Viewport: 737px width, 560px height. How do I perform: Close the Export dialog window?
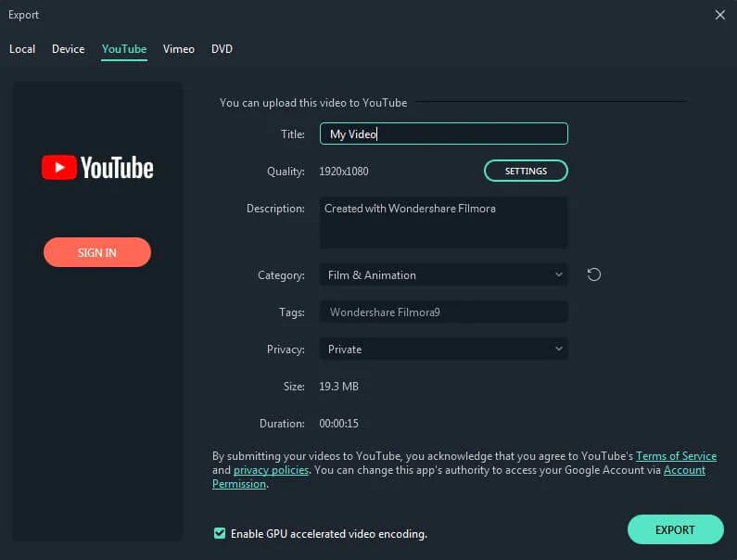point(720,15)
